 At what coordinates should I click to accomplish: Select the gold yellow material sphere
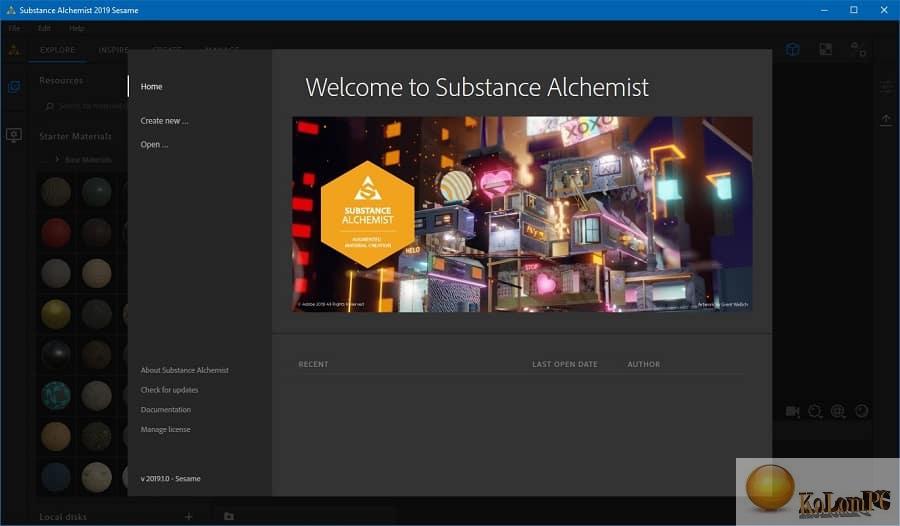click(x=56, y=314)
